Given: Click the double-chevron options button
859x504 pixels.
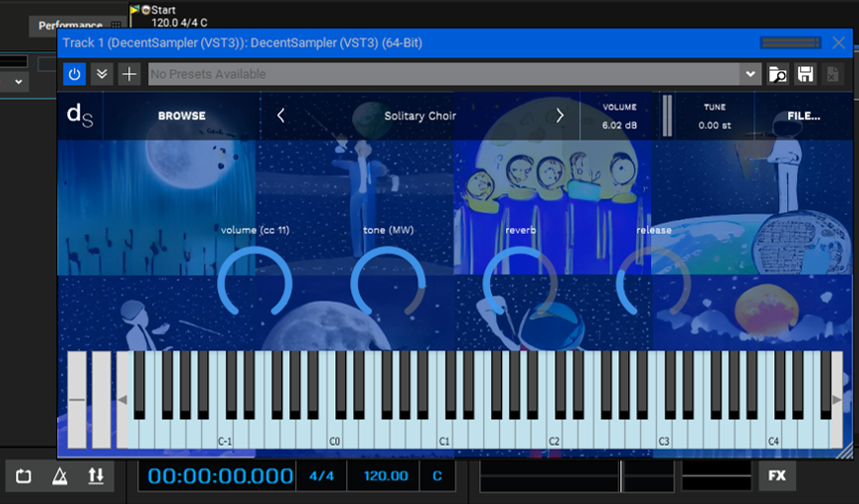Looking at the screenshot, I should click(x=102, y=74).
